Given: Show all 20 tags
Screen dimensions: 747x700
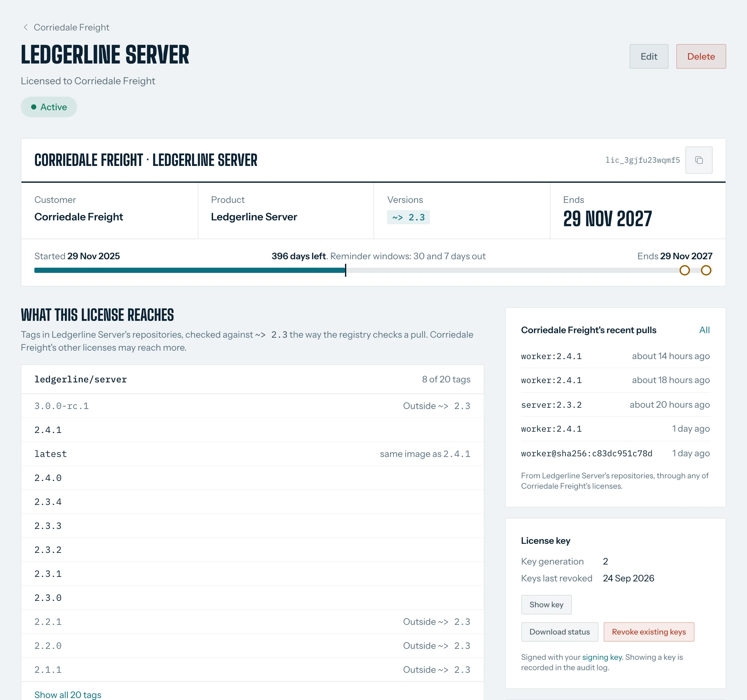Looking at the screenshot, I should coord(68,695).
